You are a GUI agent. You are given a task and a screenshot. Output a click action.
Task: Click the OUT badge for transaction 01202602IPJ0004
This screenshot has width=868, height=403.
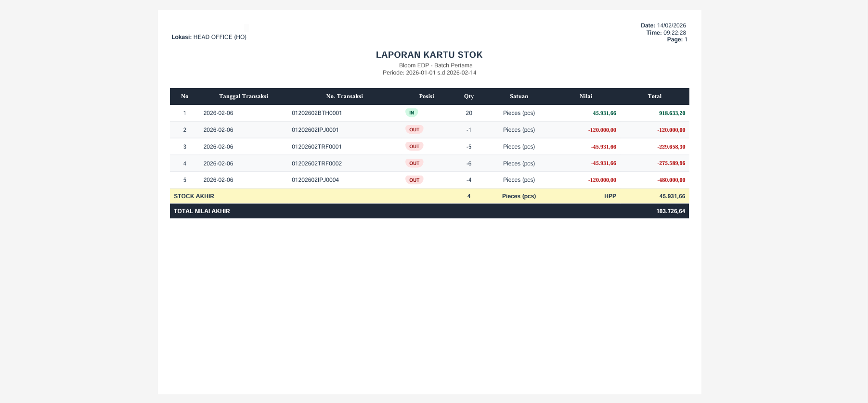point(414,180)
